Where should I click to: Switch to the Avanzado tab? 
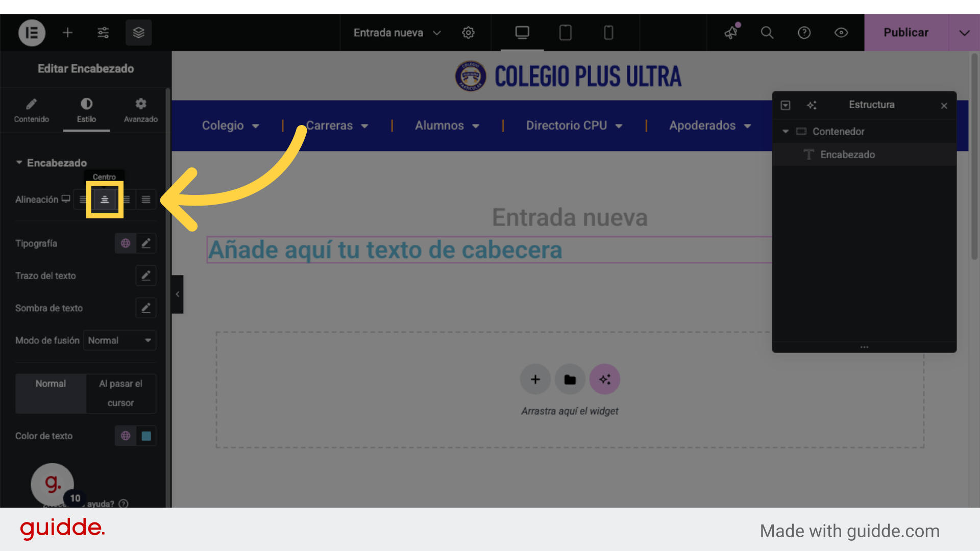click(141, 111)
